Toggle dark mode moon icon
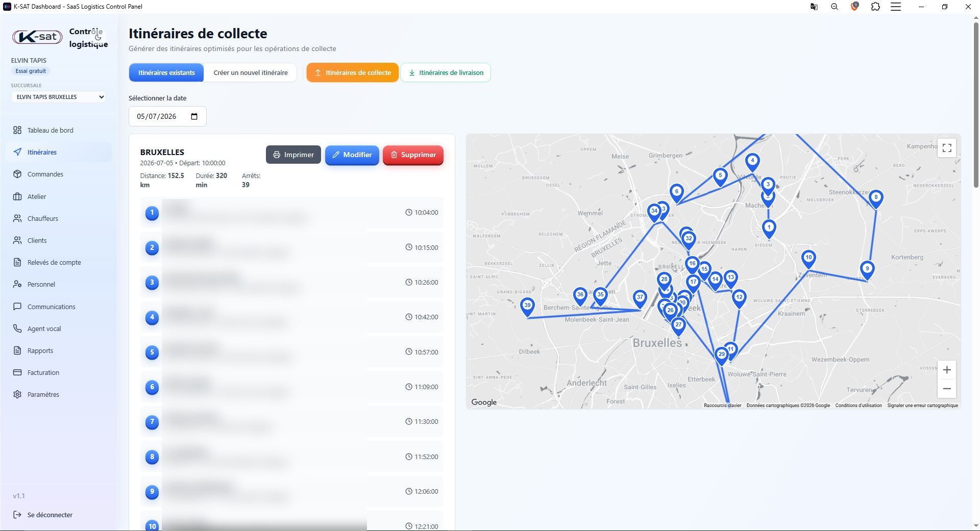 click(98, 37)
